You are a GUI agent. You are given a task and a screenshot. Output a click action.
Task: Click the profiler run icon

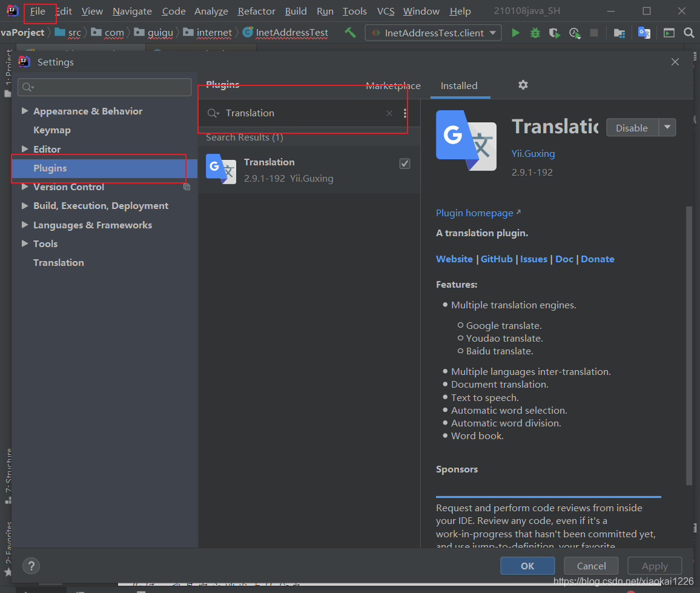tap(575, 33)
